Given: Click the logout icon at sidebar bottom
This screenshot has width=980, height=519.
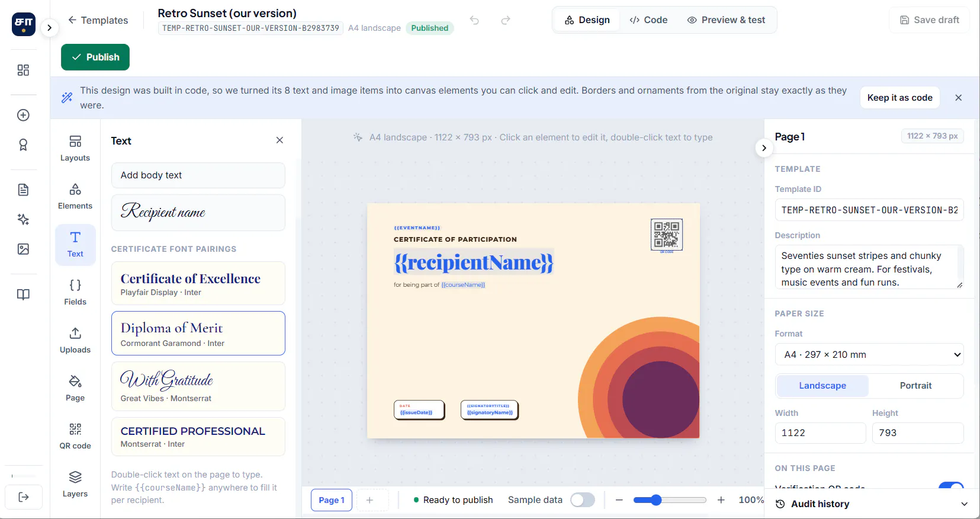Looking at the screenshot, I should pos(24,497).
